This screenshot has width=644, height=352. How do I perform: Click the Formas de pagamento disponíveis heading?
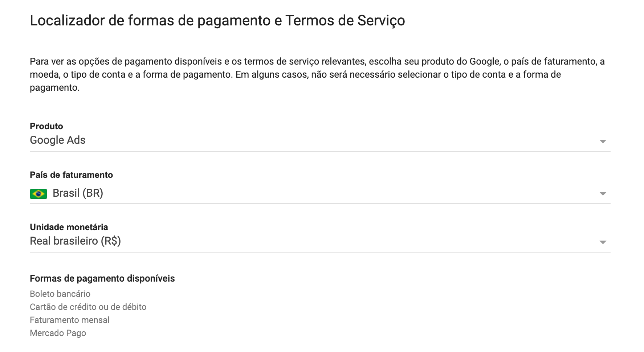[102, 278]
